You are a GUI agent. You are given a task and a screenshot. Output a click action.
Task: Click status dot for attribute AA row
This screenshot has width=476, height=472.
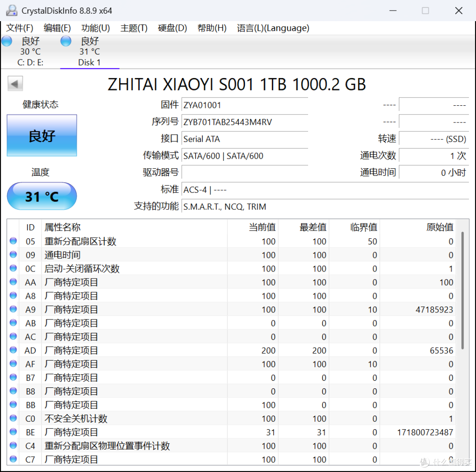tap(13, 282)
